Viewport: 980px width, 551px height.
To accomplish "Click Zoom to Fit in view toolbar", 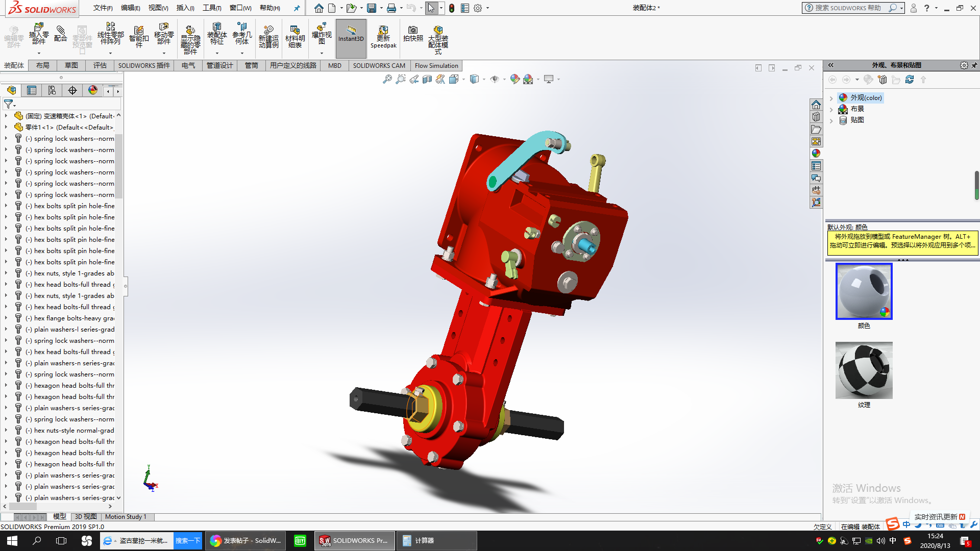I will tap(387, 79).
